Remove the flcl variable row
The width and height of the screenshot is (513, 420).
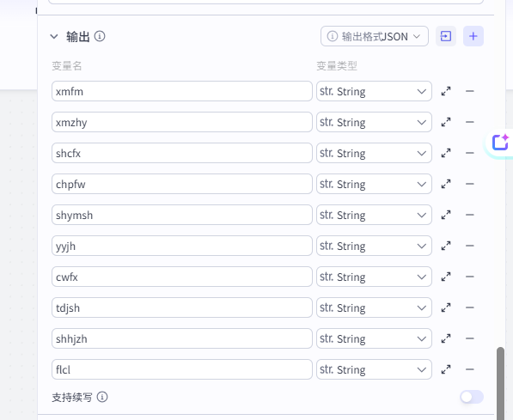(469, 369)
